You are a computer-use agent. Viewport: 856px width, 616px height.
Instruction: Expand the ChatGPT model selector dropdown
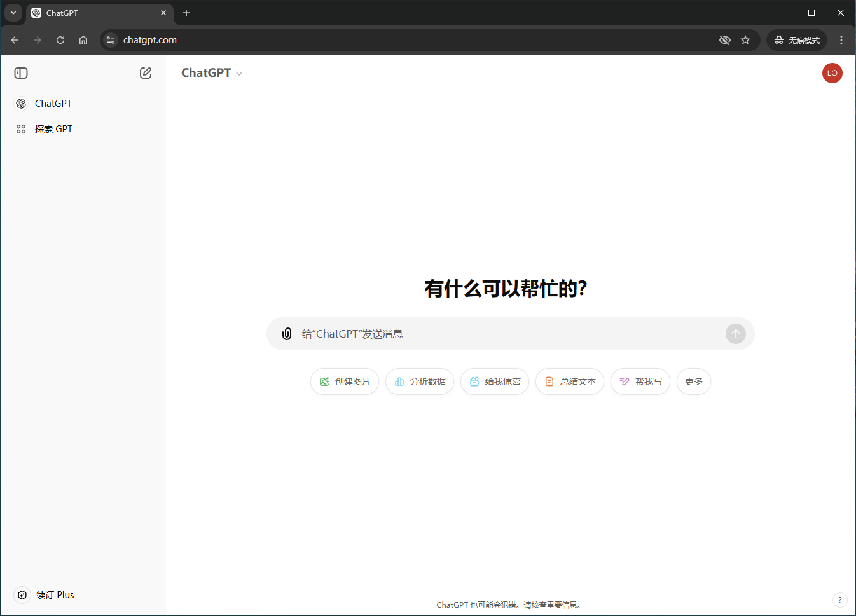pos(212,73)
